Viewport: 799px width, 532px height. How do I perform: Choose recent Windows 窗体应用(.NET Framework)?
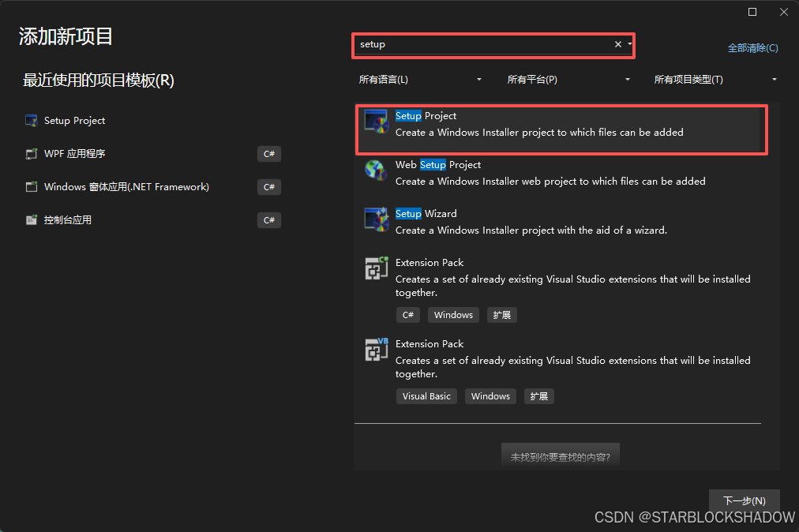[x=153, y=187]
